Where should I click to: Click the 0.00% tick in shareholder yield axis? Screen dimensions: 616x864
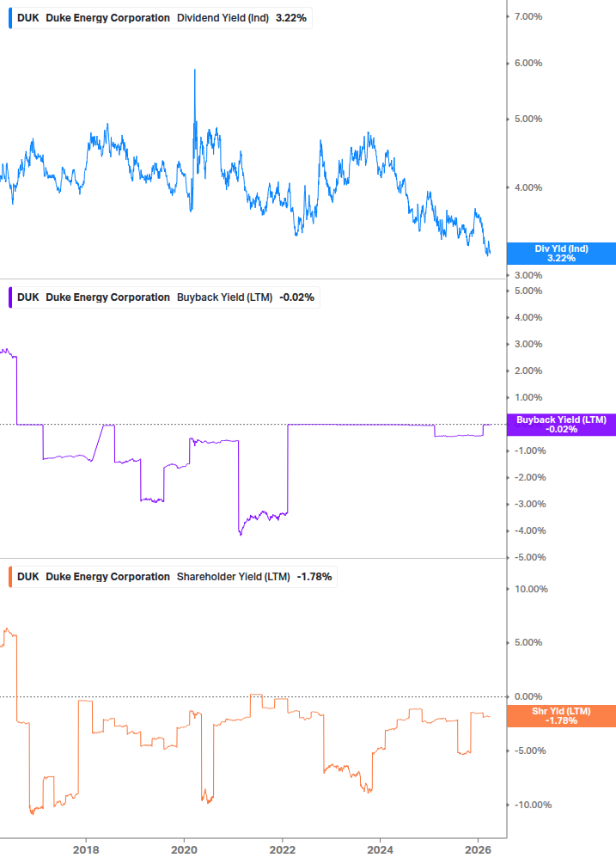click(x=528, y=696)
